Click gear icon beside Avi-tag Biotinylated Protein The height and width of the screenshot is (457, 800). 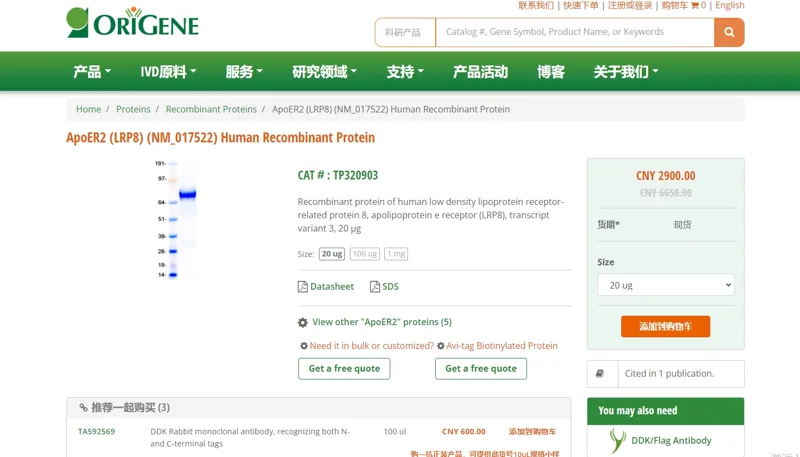[x=441, y=346]
